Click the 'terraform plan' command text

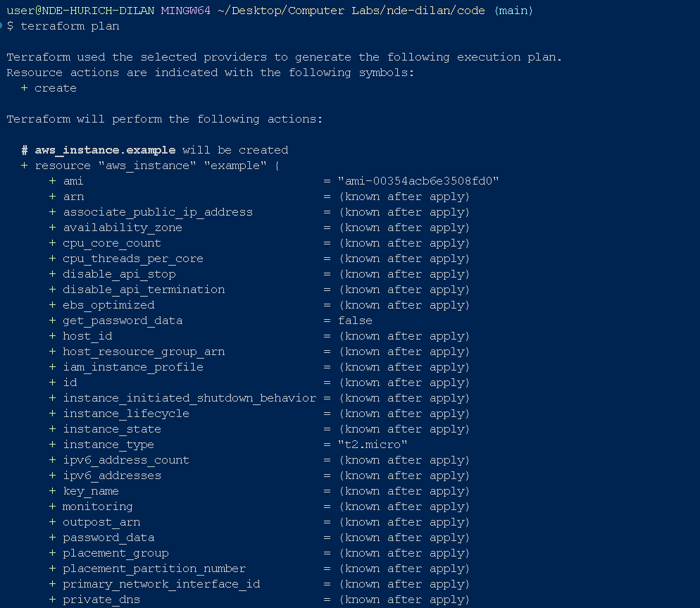tap(70, 26)
